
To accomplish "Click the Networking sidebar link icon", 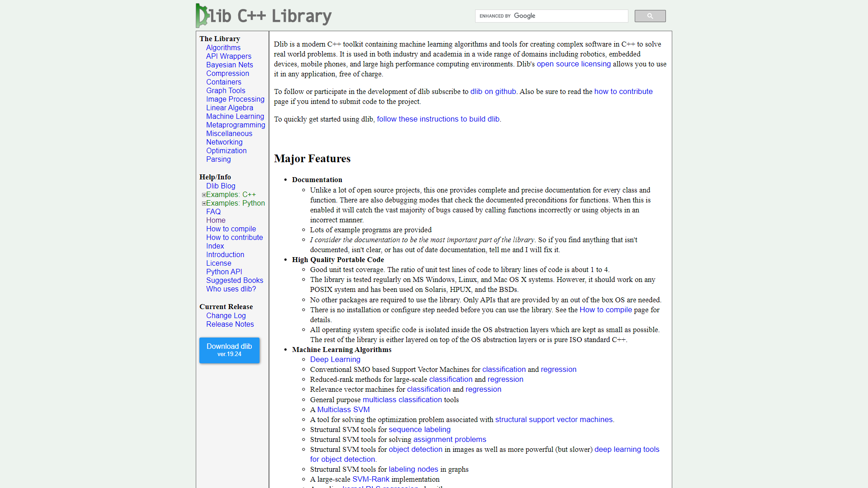I will tap(225, 142).
